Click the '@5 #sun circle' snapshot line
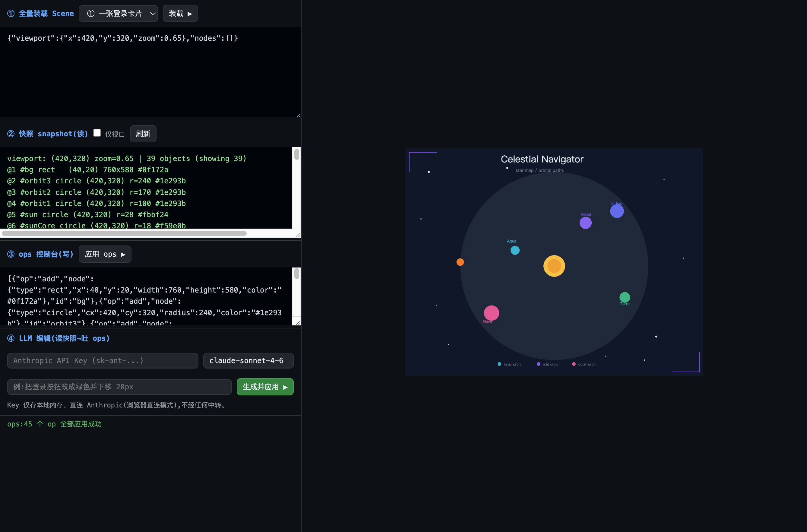The width and height of the screenshot is (807, 532). [87, 215]
